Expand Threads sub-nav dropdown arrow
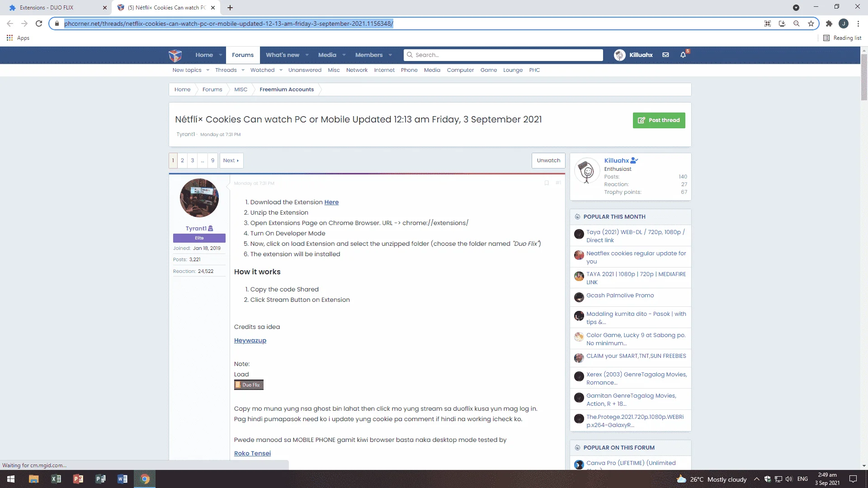Image resolution: width=868 pixels, height=488 pixels. tap(243, 70)
